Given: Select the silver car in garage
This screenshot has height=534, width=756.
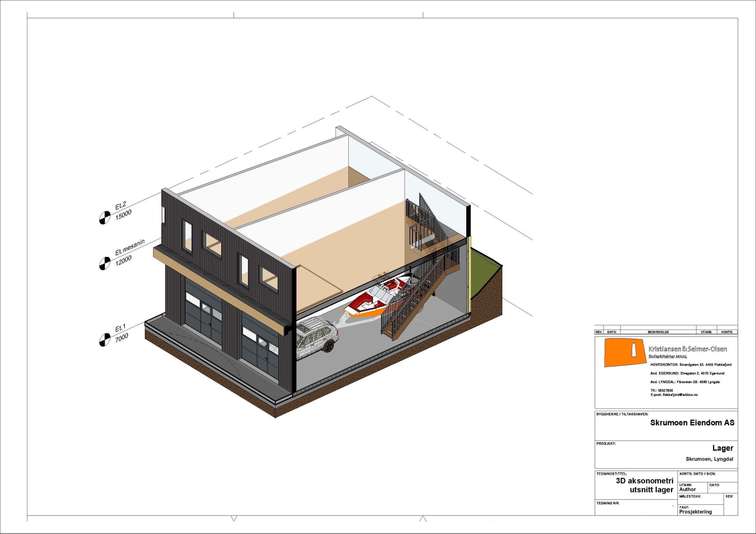Looking at the screenshot, I should pyautogui.click(x=317, y=339).
